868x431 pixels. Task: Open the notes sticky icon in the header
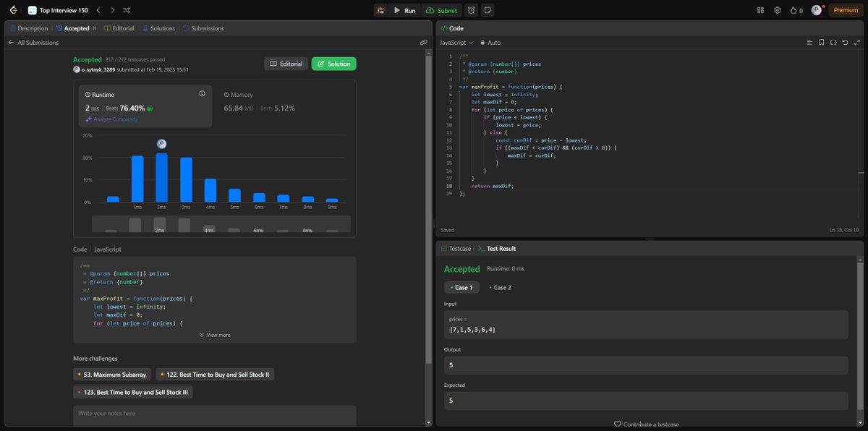pyautogui.click(x=488, y=10)
